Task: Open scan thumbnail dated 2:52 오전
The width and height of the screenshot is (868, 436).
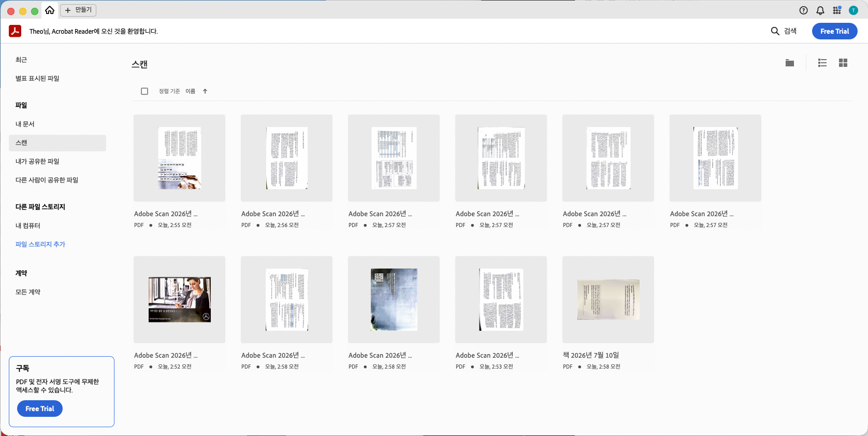Action: pyautogui.click(x=179, y=300)
